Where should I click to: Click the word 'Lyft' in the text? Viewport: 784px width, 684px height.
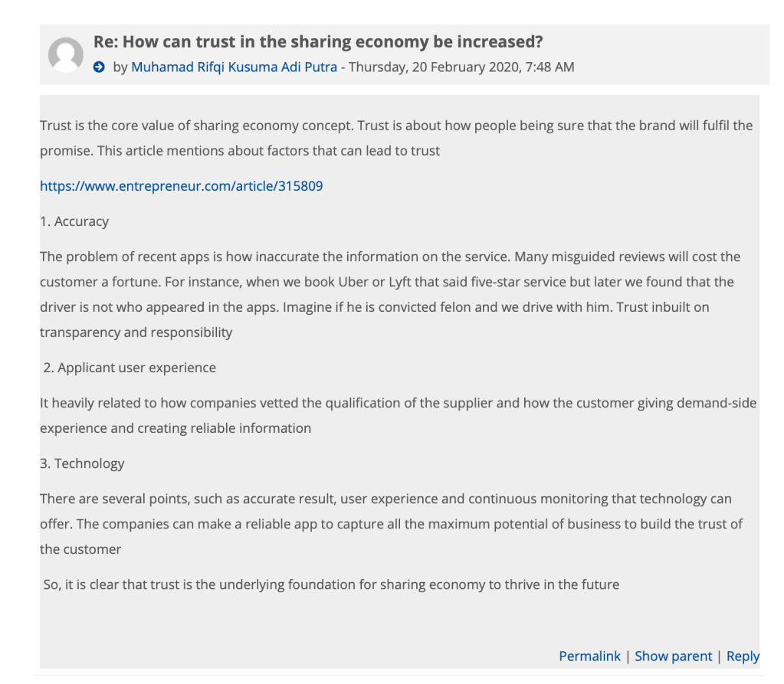click(x=403, y=282)
